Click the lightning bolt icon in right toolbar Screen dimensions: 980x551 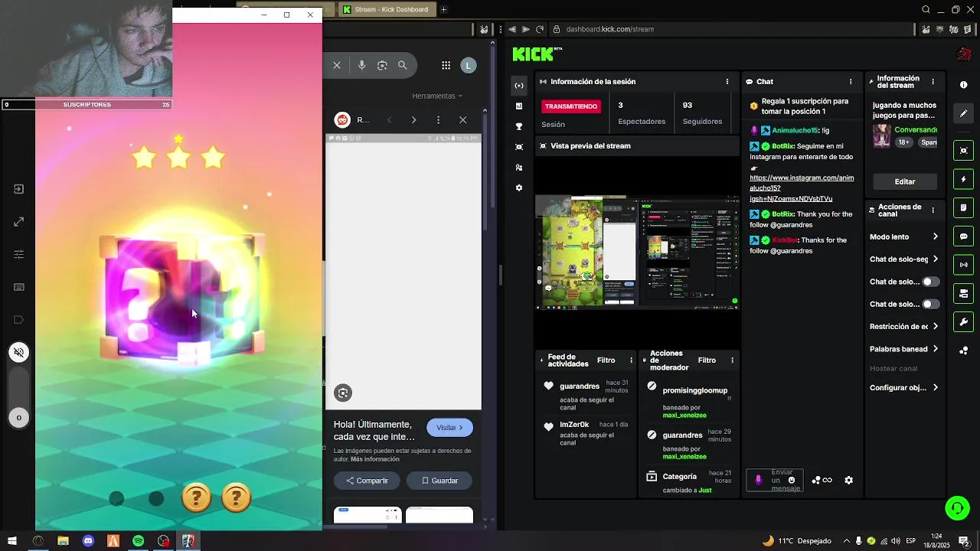coord(964,179)
